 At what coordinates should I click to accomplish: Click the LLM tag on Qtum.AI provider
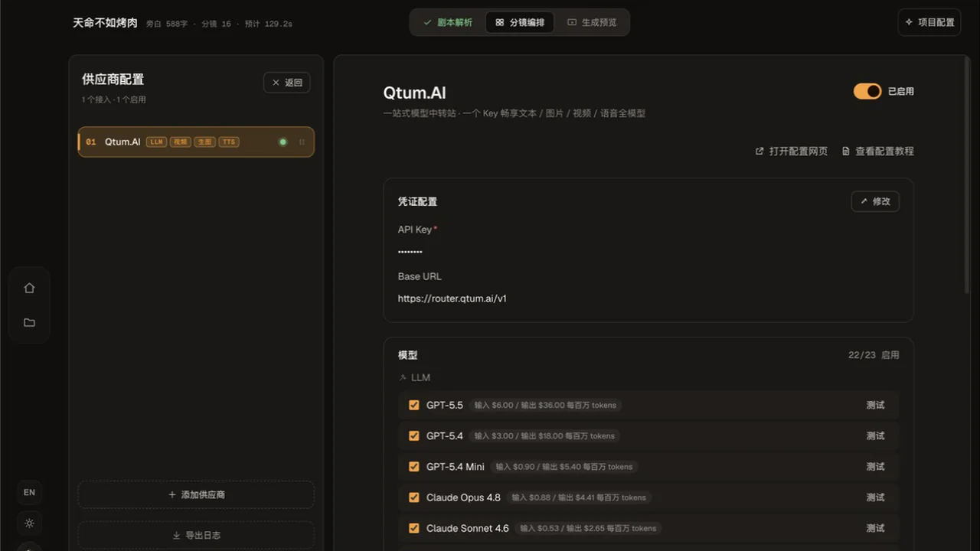157,142
